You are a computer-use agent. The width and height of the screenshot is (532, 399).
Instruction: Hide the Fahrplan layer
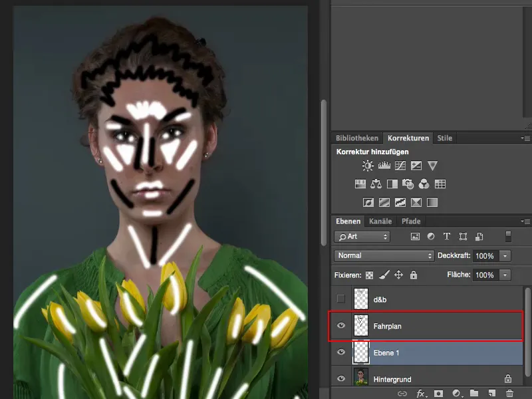[341, 326]
